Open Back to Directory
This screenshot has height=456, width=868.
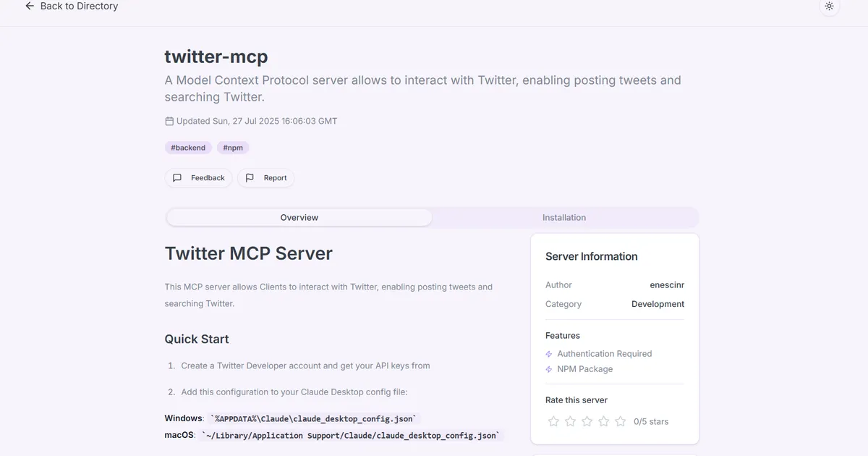71,6
